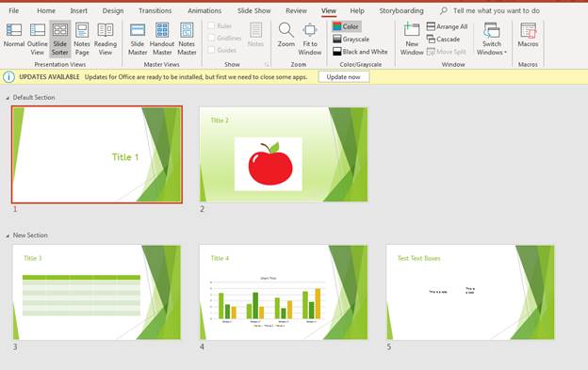The image size is (588, 370).
Task: Collapse the Default Section
Action: 8,98
